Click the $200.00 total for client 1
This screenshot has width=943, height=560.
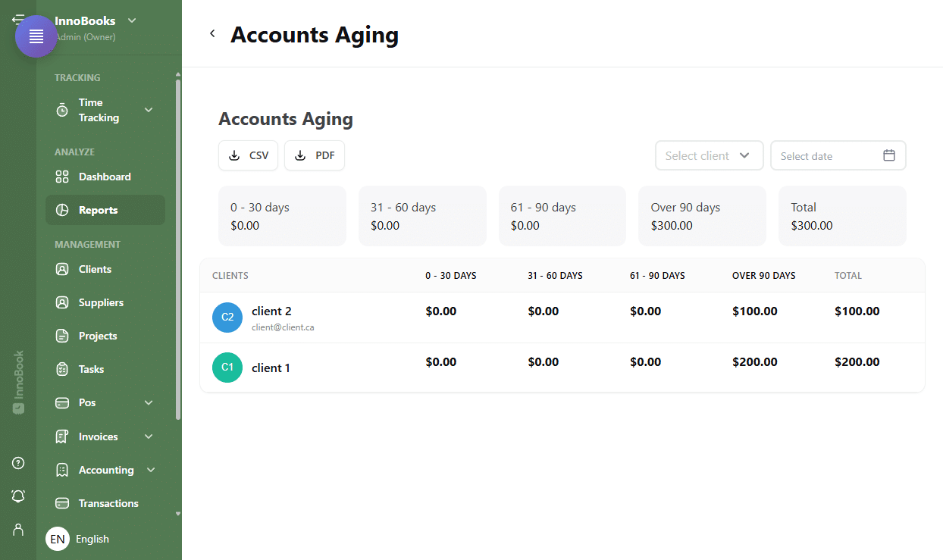(857, 362)
